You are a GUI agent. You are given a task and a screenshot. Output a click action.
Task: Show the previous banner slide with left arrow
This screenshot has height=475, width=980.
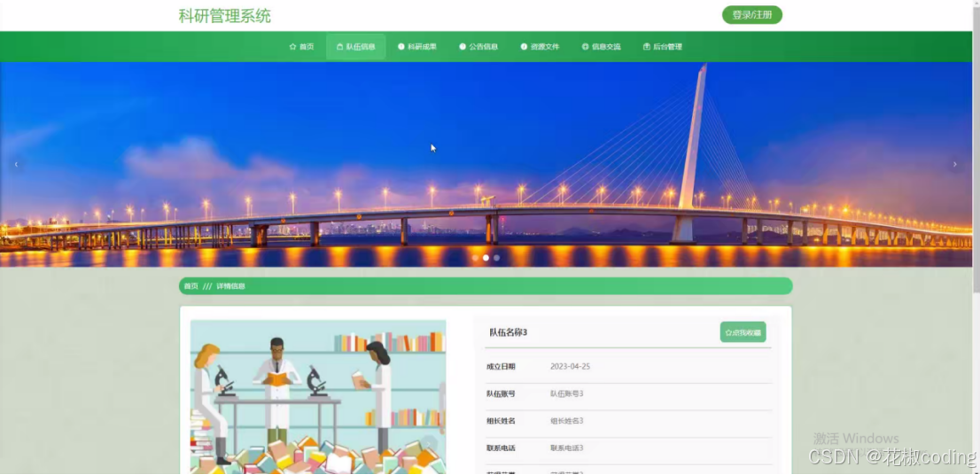(16, 164)
